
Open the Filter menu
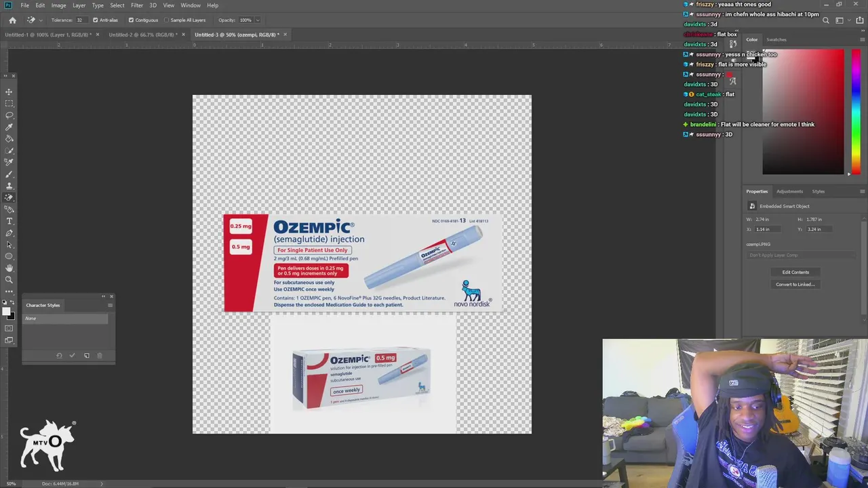click(136, 5)
